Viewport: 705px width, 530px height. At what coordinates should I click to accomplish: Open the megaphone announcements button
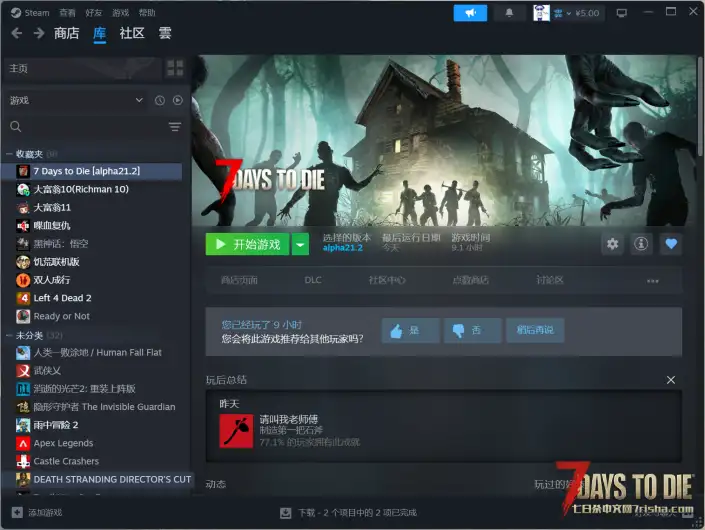tap(470, 13)
